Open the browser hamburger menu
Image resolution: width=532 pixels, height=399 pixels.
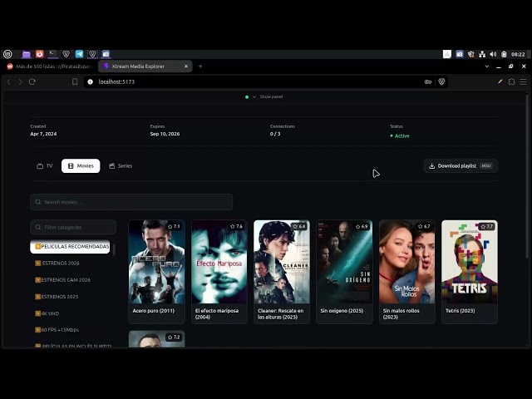(x=523, y=81)
